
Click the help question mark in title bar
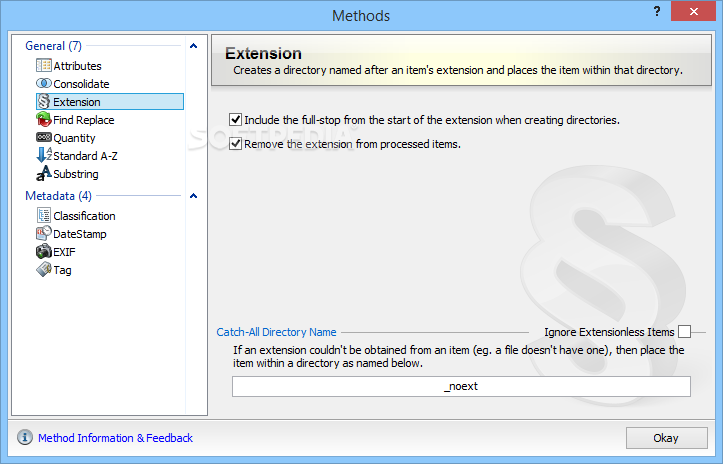[x=657, y=12]
